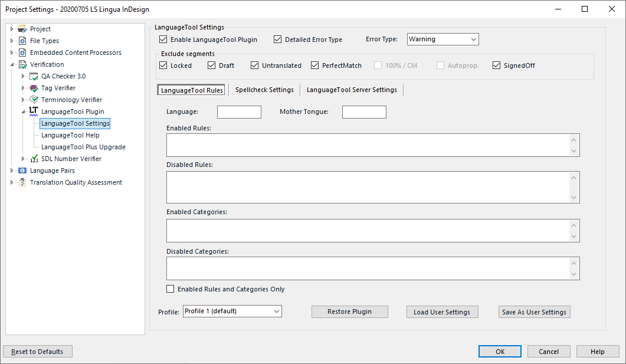
Task: Click the Reset to Defaults button
Action: (x=38, y=352)
